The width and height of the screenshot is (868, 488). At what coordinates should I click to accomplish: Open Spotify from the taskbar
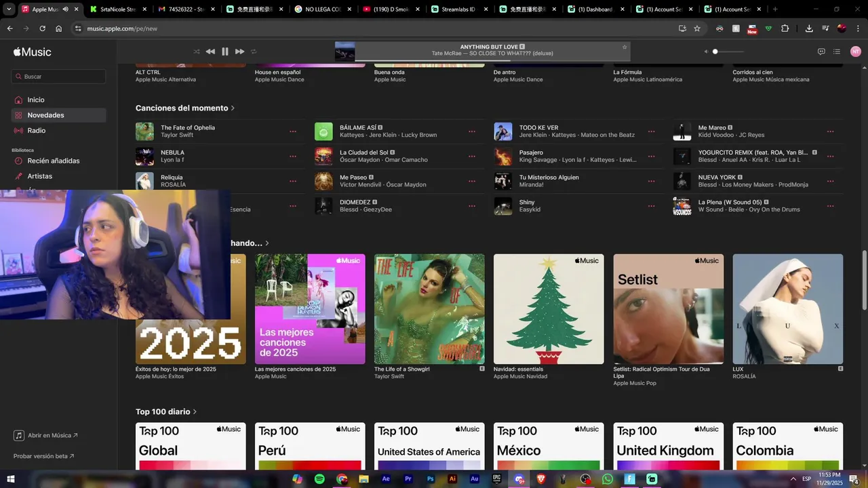coord(319,479)
